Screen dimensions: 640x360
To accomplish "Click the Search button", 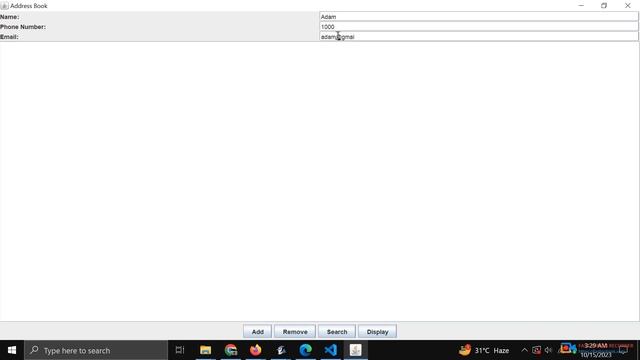I will coord(337,331).
